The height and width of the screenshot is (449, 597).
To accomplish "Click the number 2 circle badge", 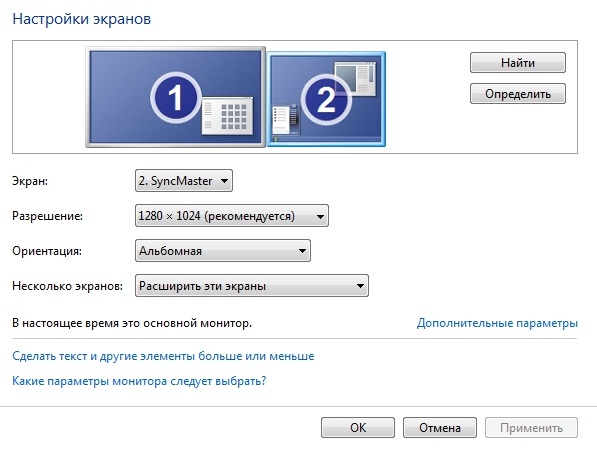I will pos(326,99).
